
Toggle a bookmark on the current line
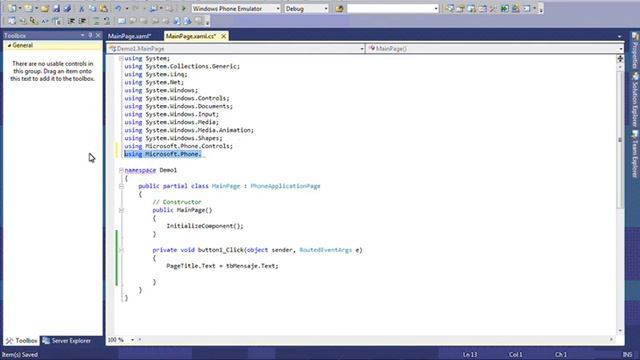(121, 20)
